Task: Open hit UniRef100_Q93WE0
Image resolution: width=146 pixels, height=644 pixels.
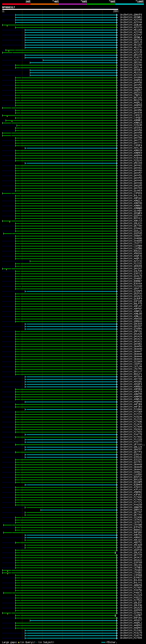Action: [131, 17]
